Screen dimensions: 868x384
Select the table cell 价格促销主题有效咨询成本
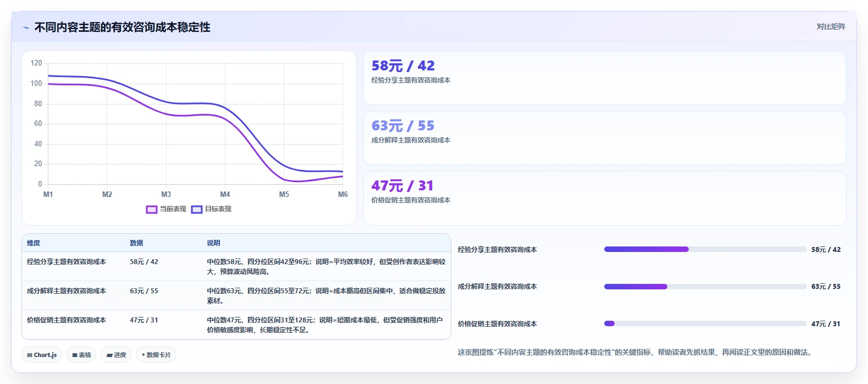67,320
